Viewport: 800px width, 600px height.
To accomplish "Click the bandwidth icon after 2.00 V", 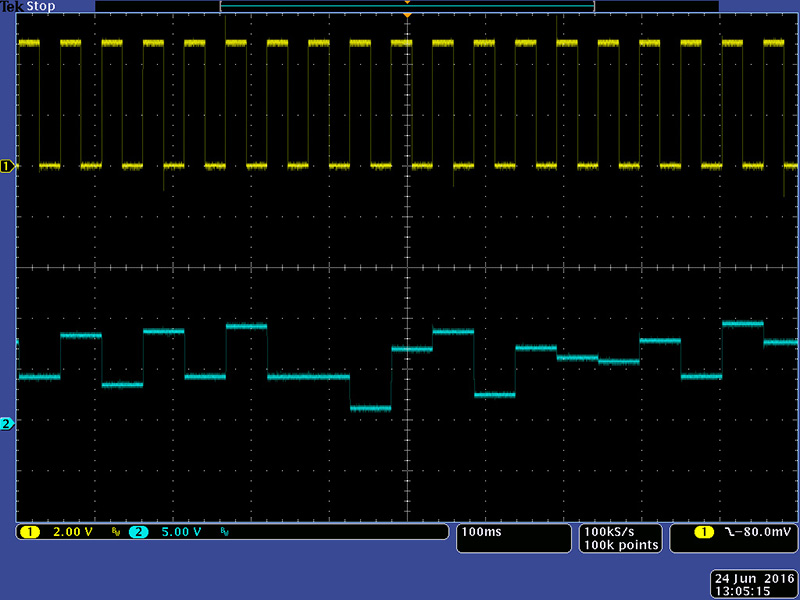I will (116, 533).
